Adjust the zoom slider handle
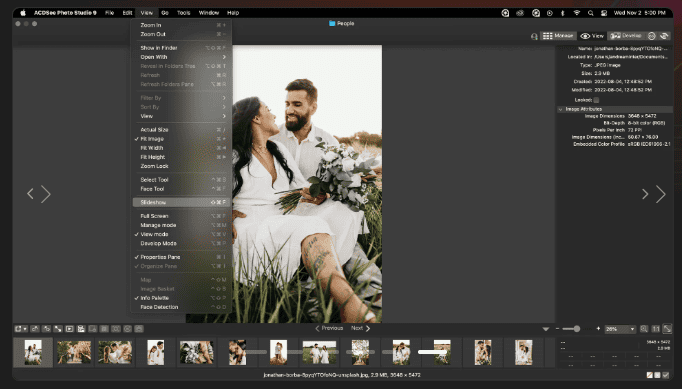682x389 pixels. tap(577, 329)
